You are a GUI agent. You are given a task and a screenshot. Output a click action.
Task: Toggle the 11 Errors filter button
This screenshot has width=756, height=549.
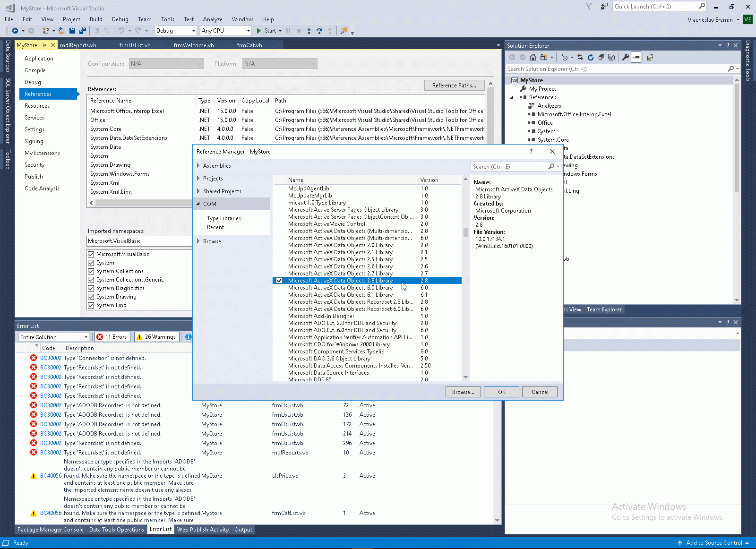pos(112,337)
